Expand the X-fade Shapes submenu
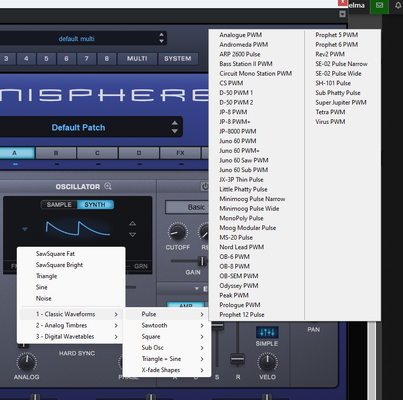Screen dimensions: 403x400 167,370
